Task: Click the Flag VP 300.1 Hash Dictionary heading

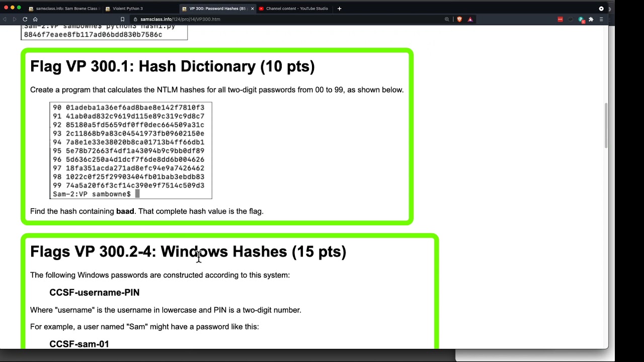Action: [172, 66]
